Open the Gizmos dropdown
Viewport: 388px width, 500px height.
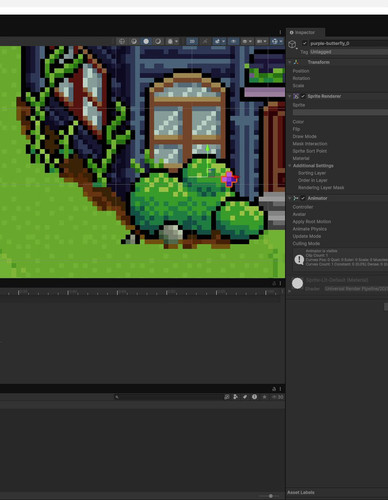pos(277,41)
